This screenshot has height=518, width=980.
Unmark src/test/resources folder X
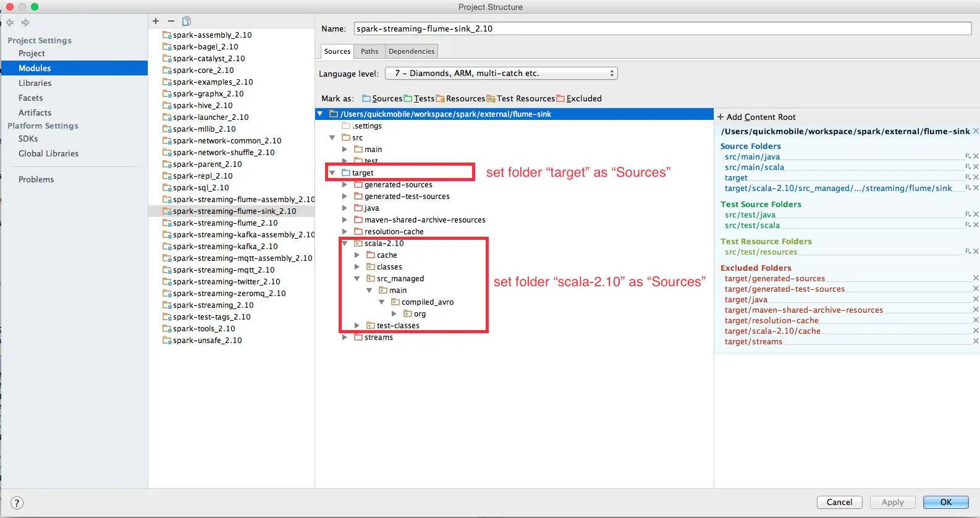[976, 252]
